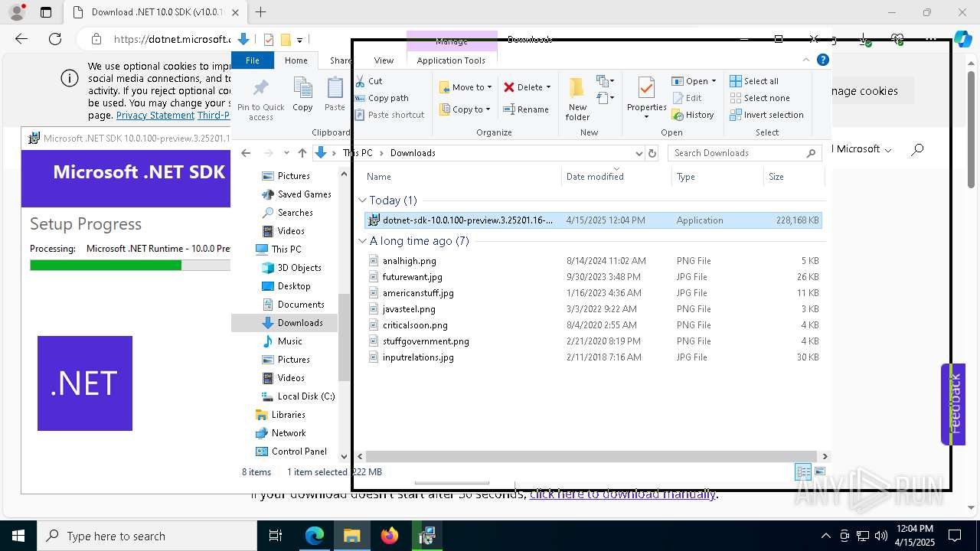The width and height of the screenshot is (980, 551).
Task: Open Music in navigation pane
Action: click(x=282, y=341)
